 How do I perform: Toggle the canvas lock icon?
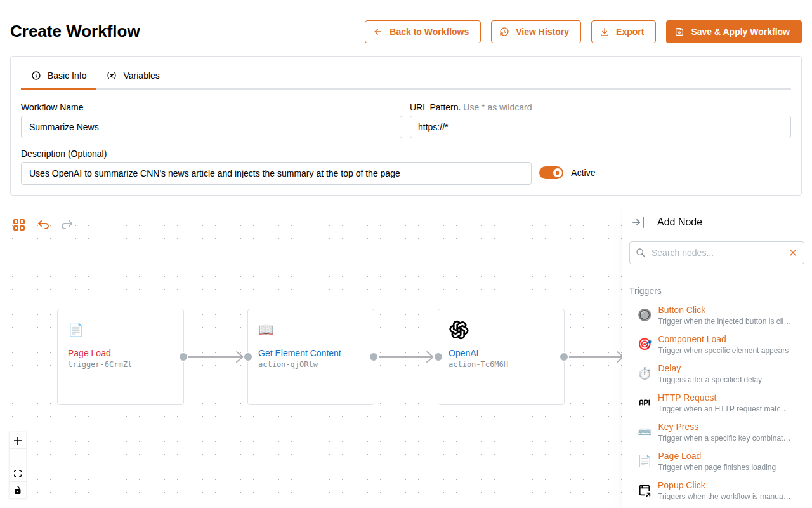pos(17,490)
